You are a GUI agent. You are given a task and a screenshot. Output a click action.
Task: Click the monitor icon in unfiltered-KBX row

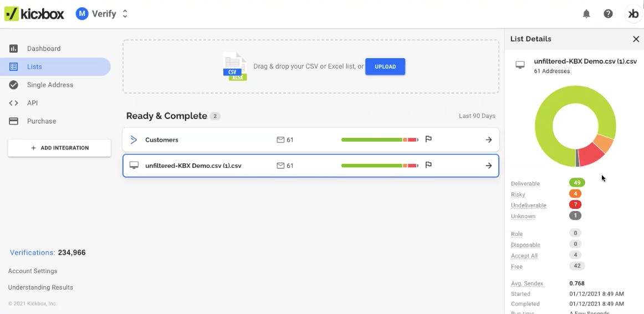[x=134, y=166]
